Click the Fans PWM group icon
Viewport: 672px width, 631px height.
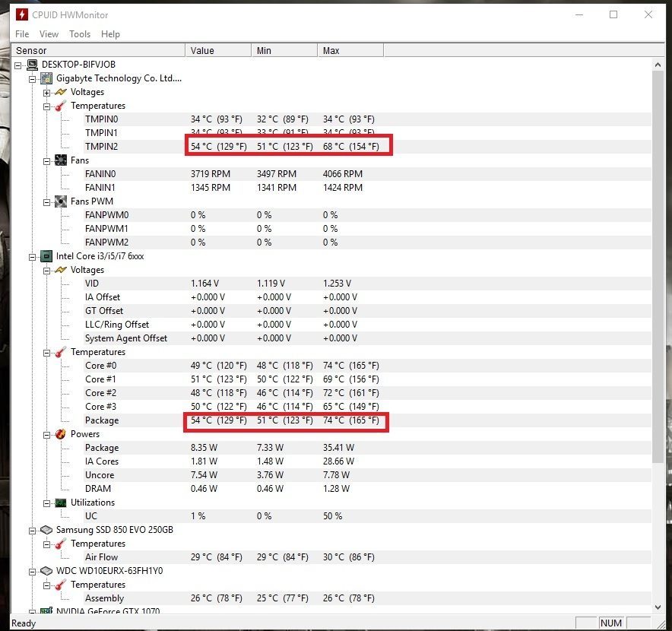point(61,201)
